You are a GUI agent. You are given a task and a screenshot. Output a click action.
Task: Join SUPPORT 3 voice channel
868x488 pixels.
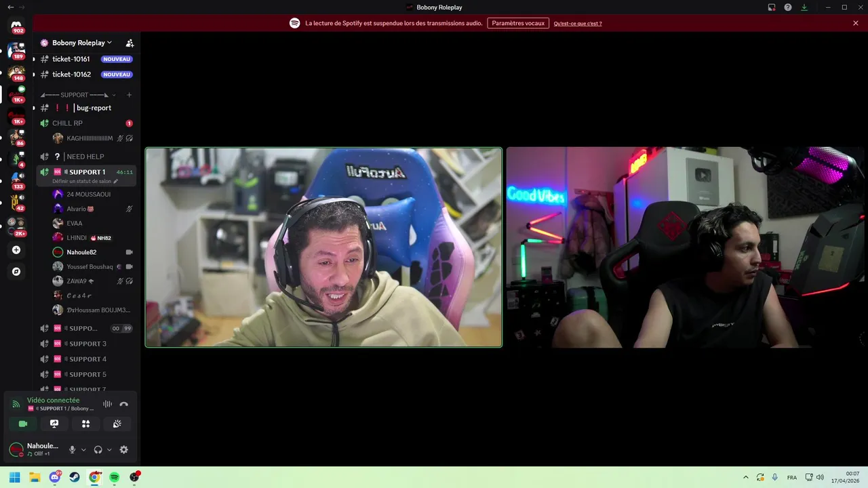click(x=86, y=344)
